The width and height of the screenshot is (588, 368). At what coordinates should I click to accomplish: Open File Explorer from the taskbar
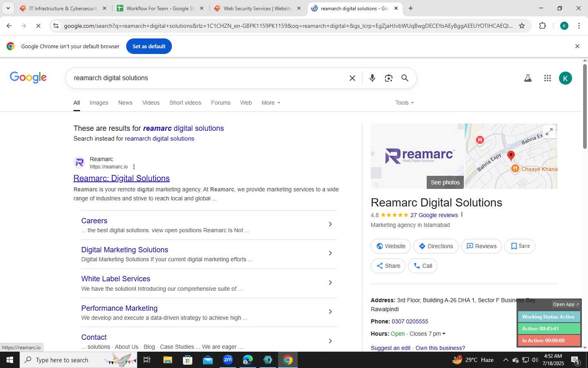(x=167, y=360)
